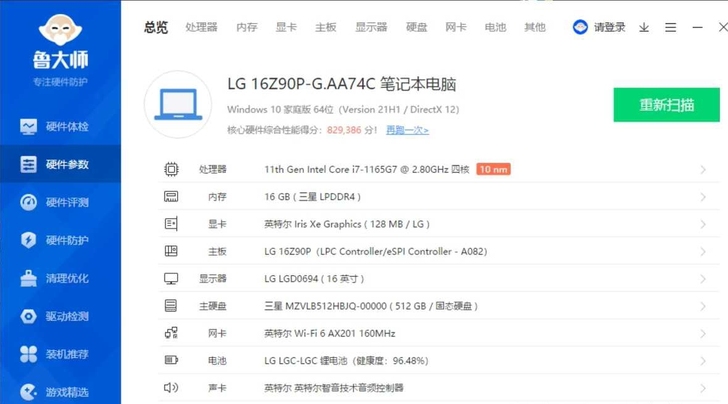Expand display row chevron
The height and width of the screenshot is (404, 728).
[703, 279]
